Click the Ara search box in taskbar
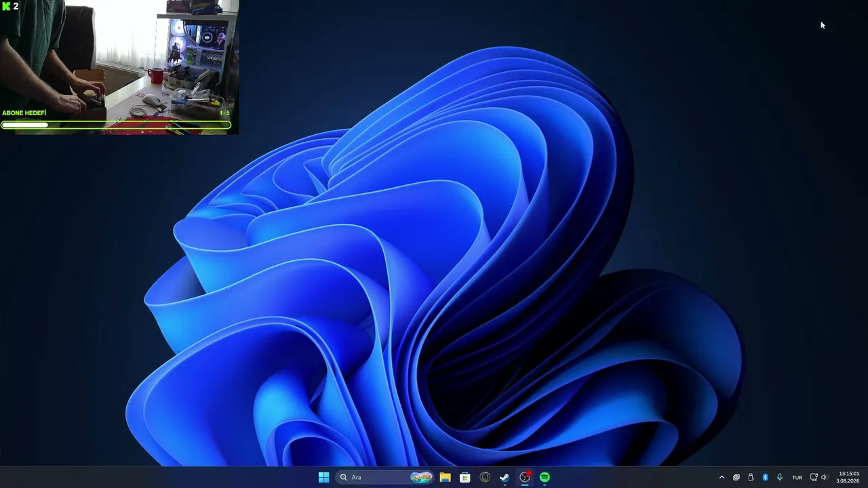Image resolution: width=868 pixels, height=488 pixels. click(x=385, y=477)
